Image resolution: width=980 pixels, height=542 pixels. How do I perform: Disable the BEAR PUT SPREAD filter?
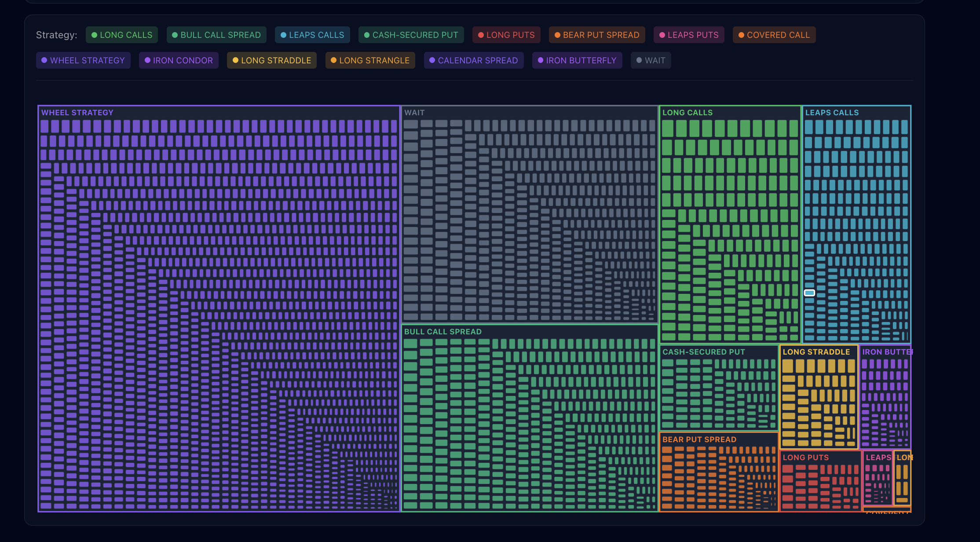coord(596,35)
